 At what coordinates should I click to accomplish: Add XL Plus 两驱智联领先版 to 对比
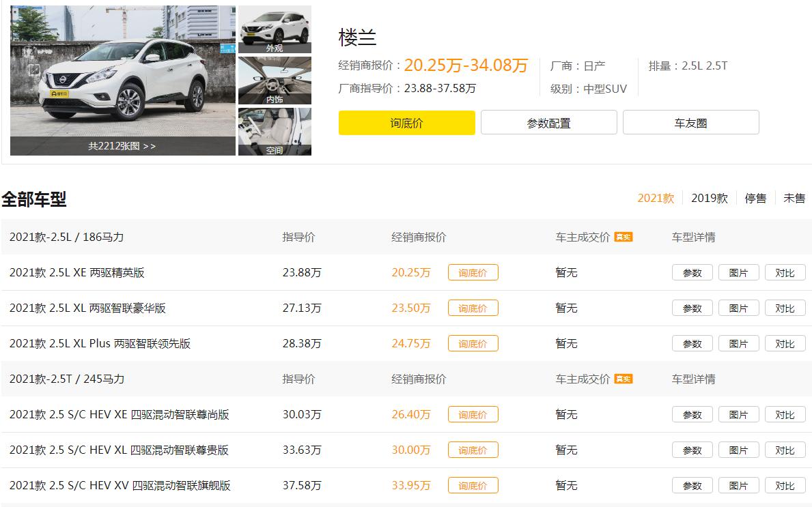pos(785,343)
